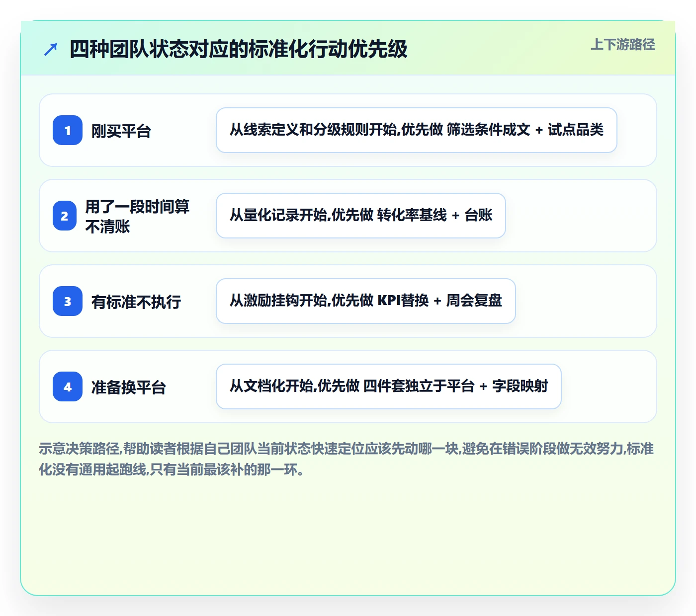Click the number 4 badge beside 准备换平台
The height and width of the screenshot is (616, 696).
coord(68,386)
